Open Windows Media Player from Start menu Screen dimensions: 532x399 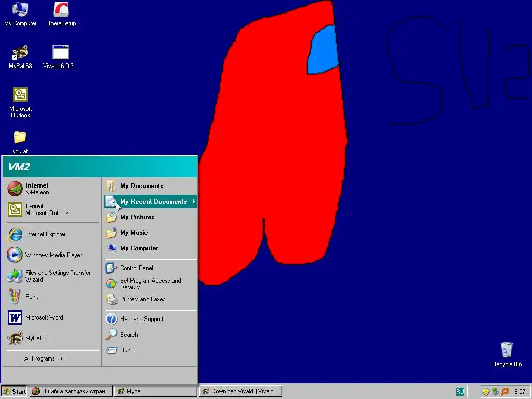[52, 255]
